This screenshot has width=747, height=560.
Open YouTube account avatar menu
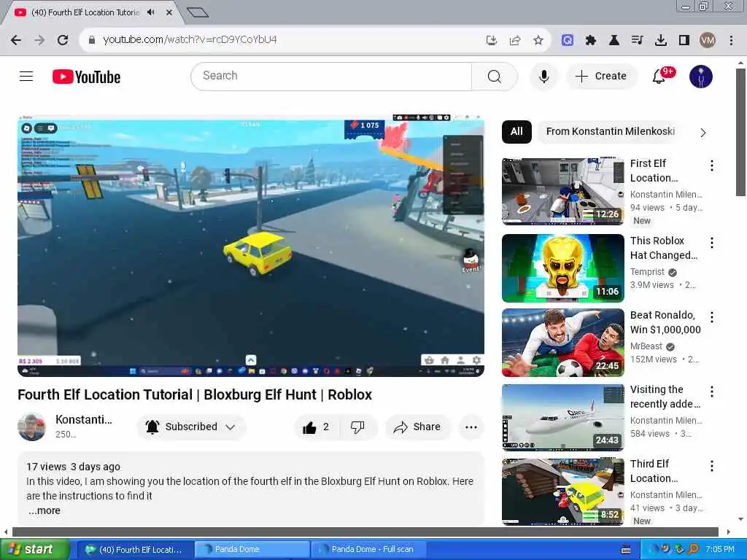click(x=700, y=76)
